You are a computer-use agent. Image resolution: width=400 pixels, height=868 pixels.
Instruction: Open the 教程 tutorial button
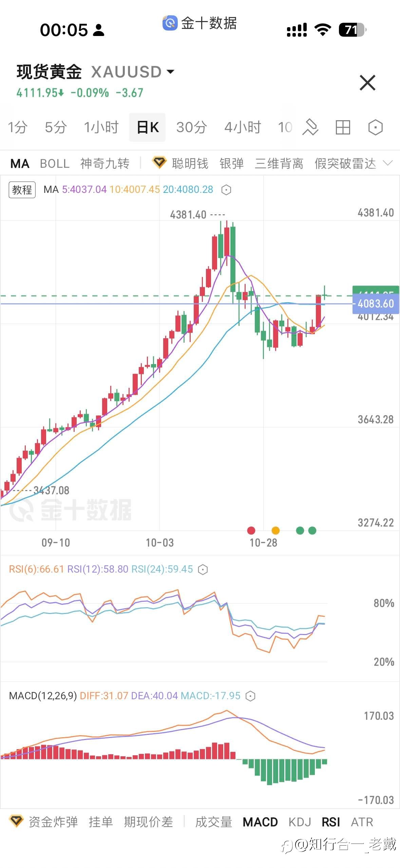[22, 190]
